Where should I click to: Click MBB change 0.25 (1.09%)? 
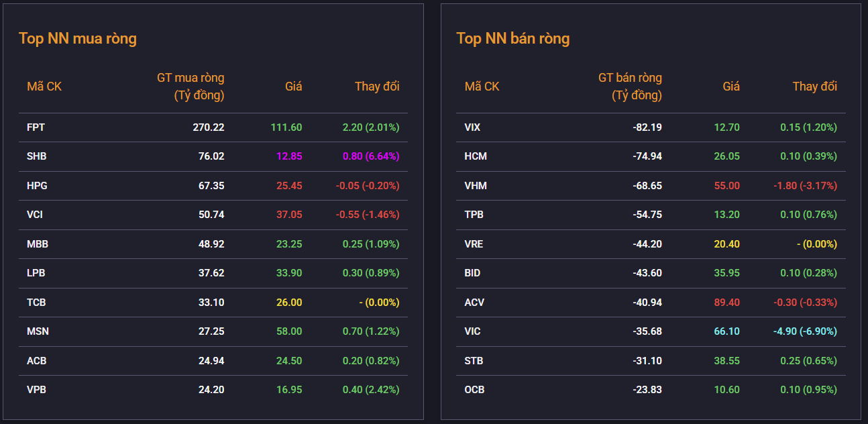[371, 244]
